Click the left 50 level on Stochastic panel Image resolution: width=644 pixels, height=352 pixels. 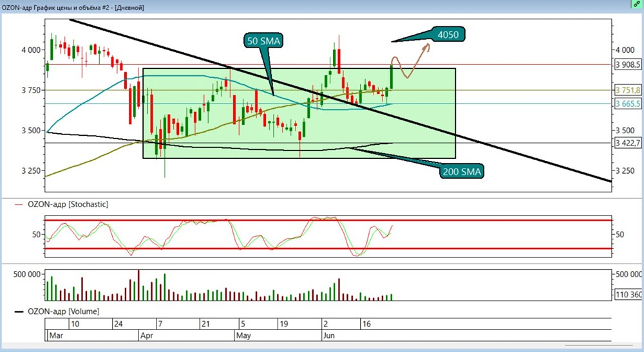[x=36, y=235]
